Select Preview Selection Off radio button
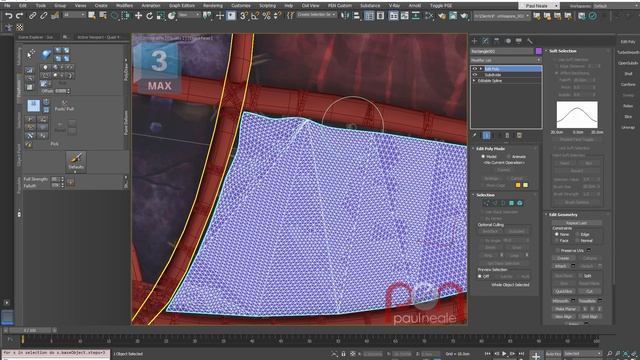The height and width of the screenshot is (360, 640). click(480, 276)
